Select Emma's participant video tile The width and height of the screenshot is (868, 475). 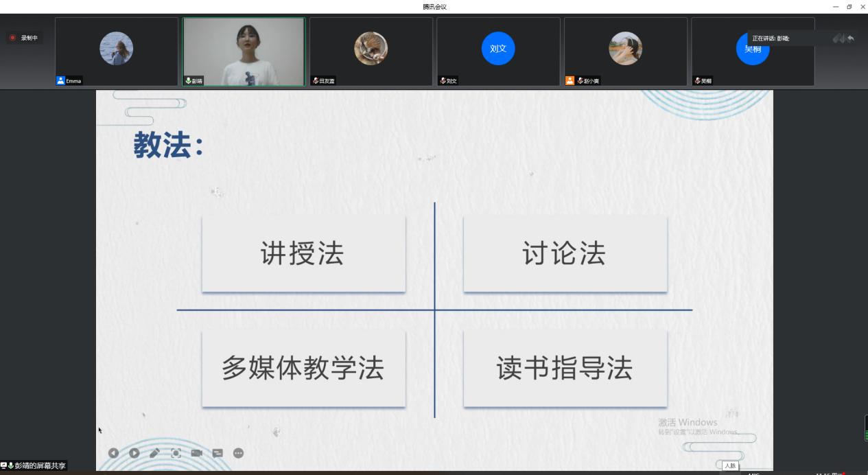tap(117, 48)
